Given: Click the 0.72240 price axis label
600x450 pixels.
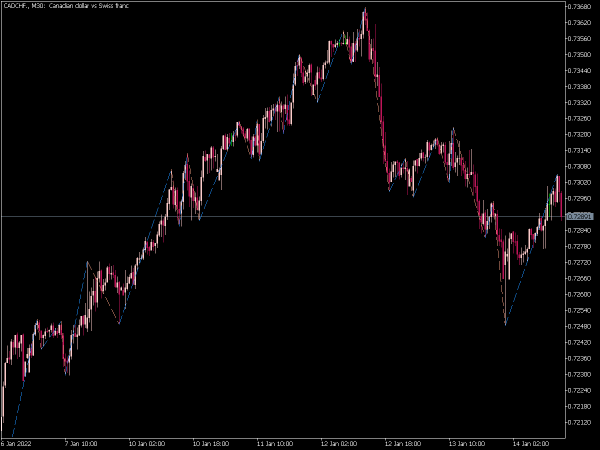Looking at the screenshot, I should (580, 390).
